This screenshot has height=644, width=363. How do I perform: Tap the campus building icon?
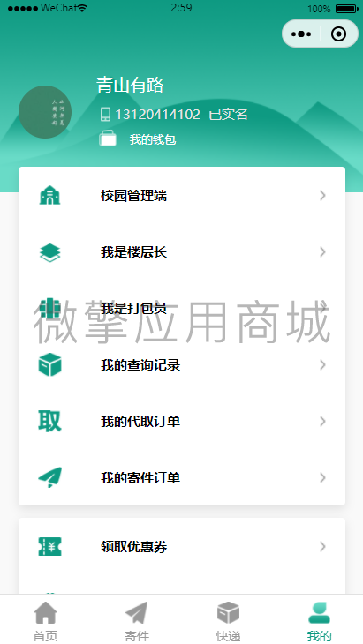[49, 196]
